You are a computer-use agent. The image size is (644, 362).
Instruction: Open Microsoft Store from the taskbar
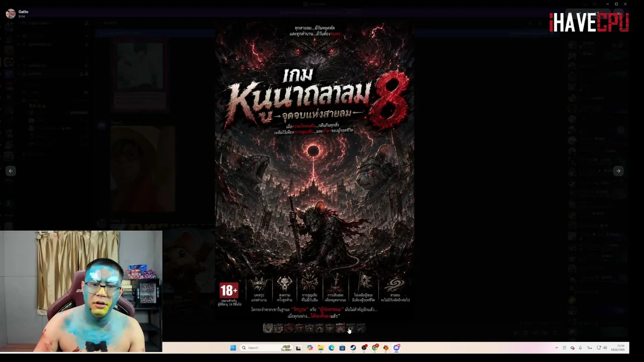pos(342,347)
